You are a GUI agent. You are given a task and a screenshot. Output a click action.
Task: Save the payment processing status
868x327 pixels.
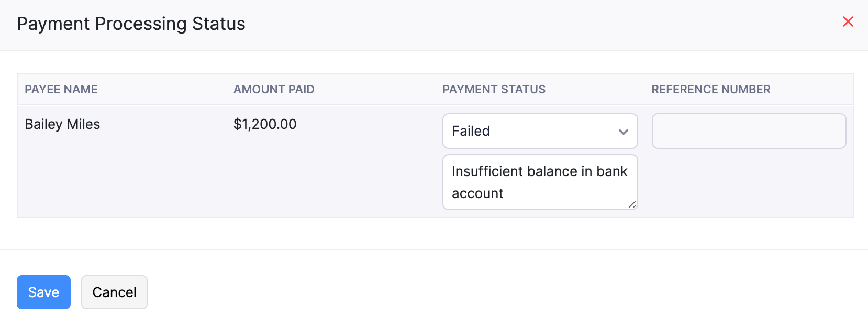pos(43,292)
